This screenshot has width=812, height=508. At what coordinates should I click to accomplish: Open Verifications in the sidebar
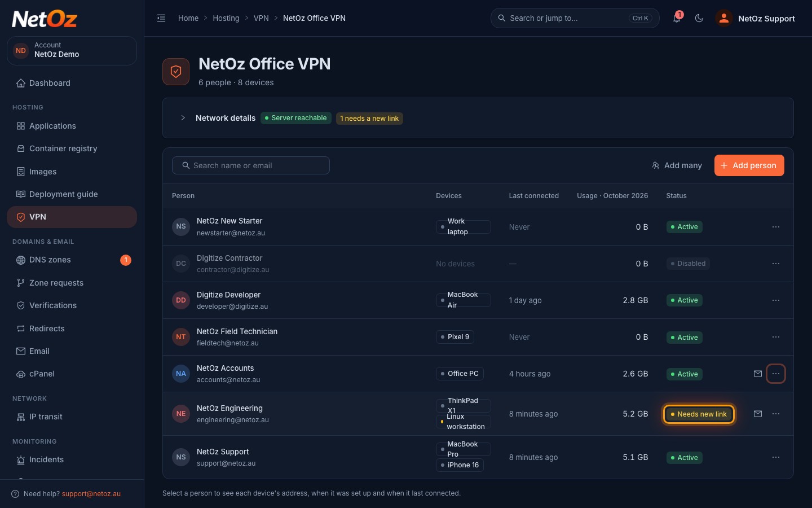(x=72, y=305)
